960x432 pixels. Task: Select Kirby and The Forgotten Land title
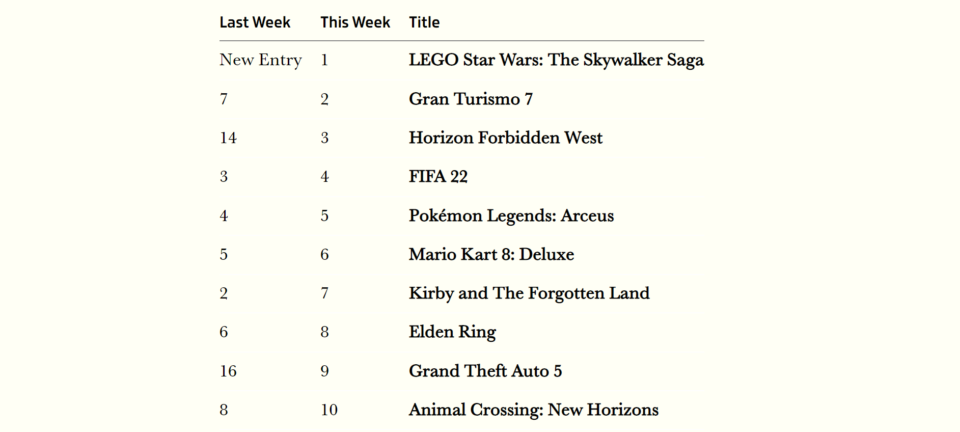tap(529, 294)
